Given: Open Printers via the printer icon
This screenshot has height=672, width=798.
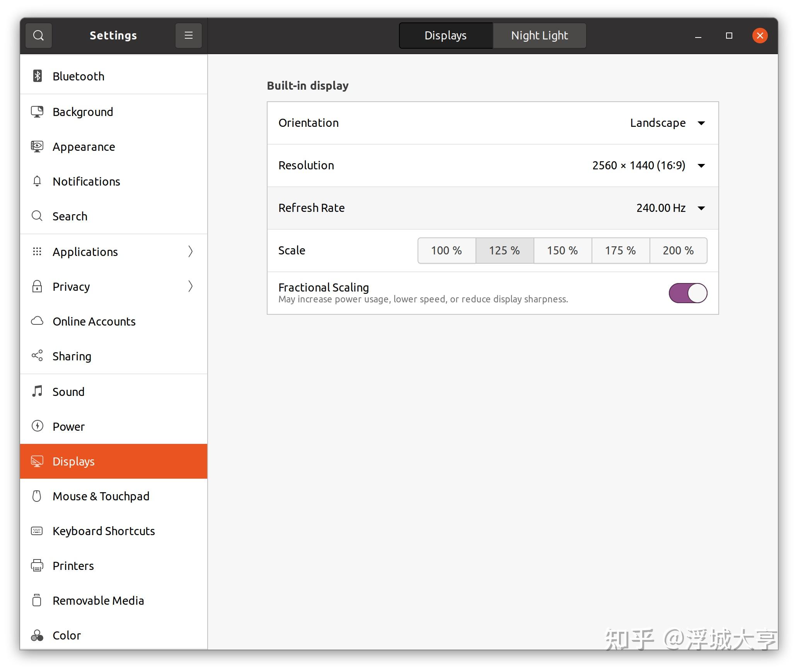Looking at the screenshot, I should pyautogui.click(x=37, y=565).
